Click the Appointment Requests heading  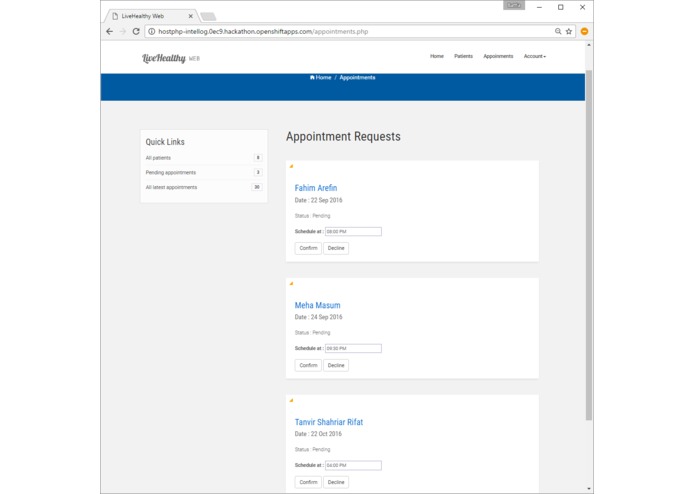(x=343, y=136)
